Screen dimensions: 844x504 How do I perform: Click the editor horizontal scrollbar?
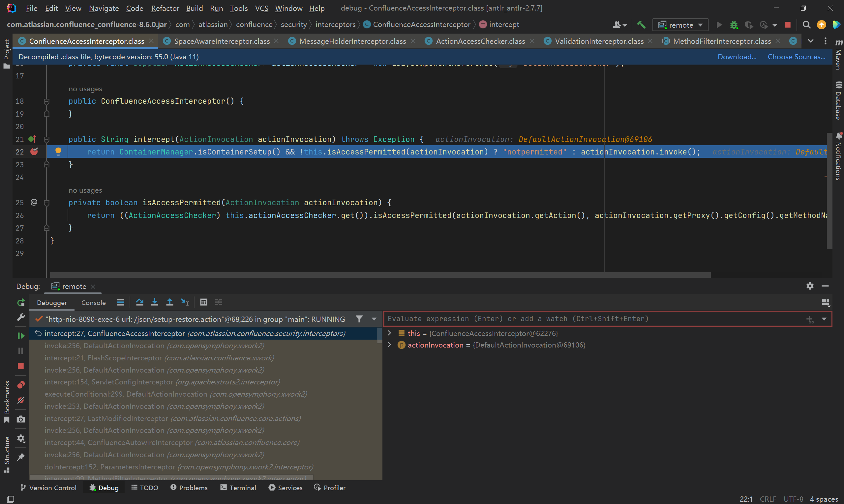tap(380, 275)
